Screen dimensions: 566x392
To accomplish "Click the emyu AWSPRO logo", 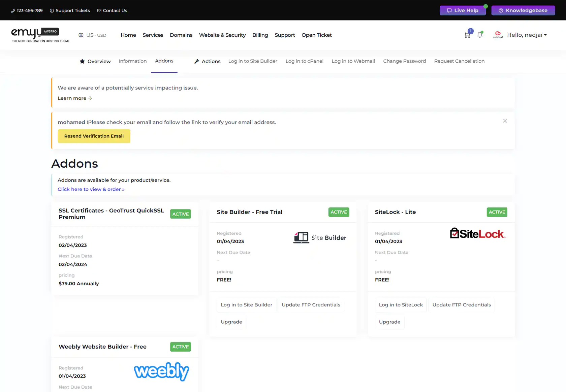I will click(40, 35).
